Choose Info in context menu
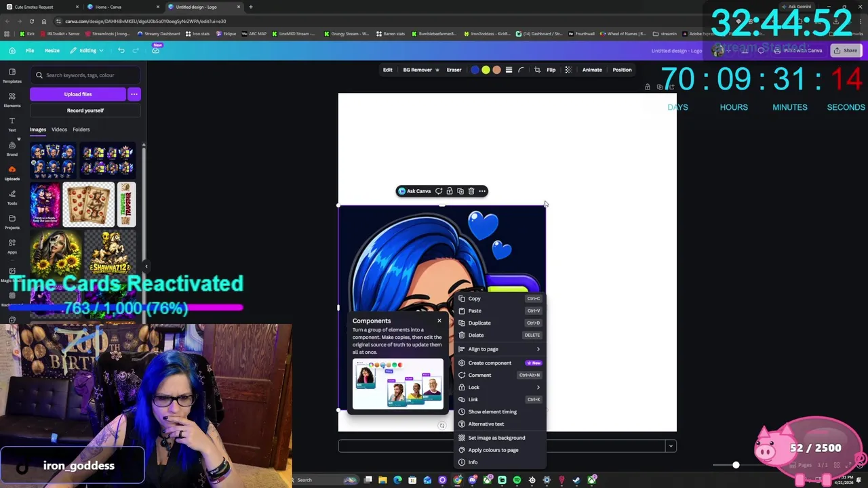This screenshot has height=488, width=868. pyautogui.click(x=500, y=462)
